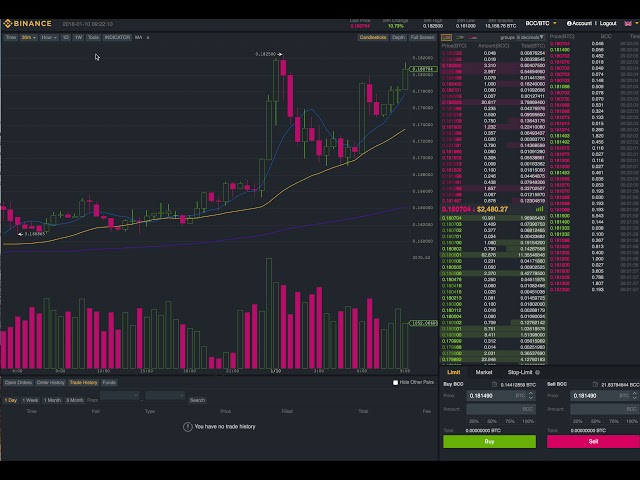Select the Limit order tab
The height and width of the screenshot is (480, 640).
(x=453, y=372)
